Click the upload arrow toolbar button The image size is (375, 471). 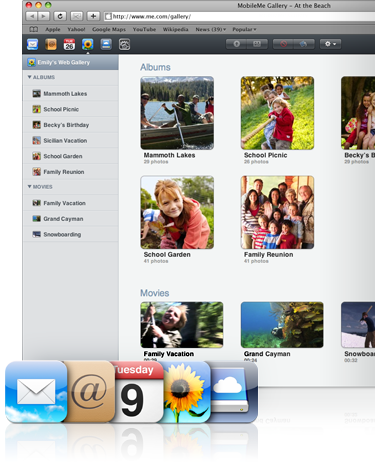(x=236, y=44)
